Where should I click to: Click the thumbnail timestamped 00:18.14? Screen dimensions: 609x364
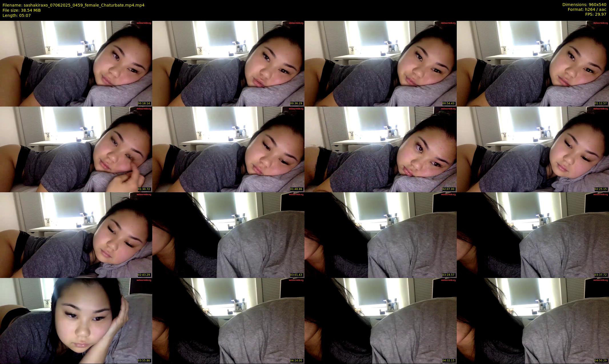[76, 63]
